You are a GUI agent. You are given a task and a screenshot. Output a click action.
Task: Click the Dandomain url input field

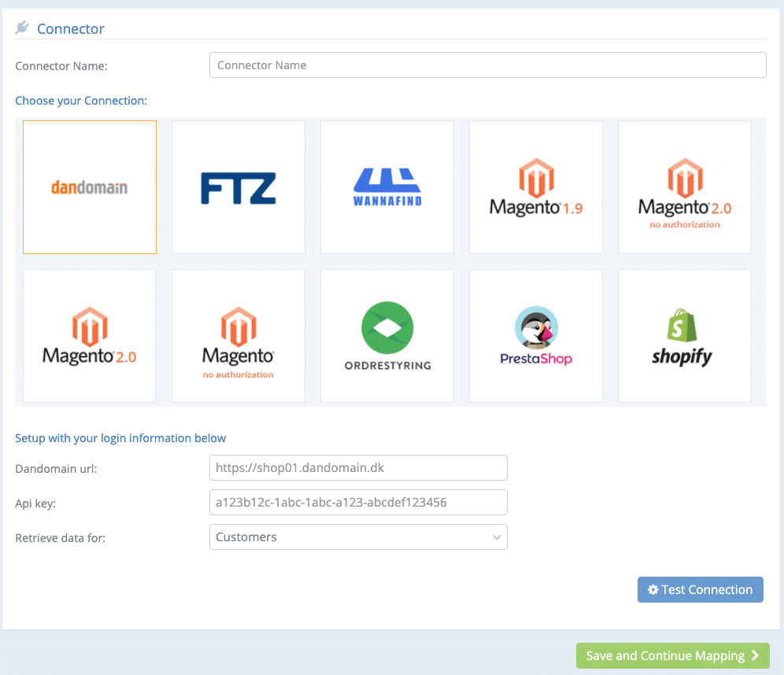358,467
